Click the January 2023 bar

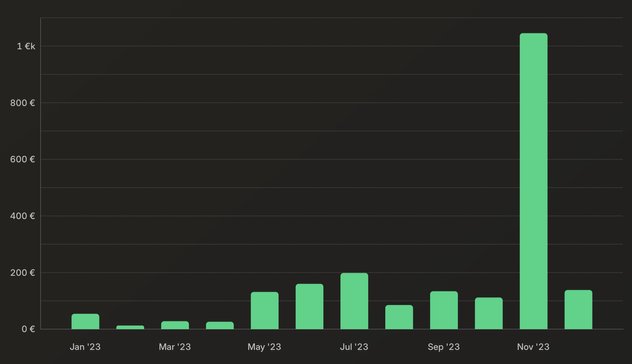85,321
